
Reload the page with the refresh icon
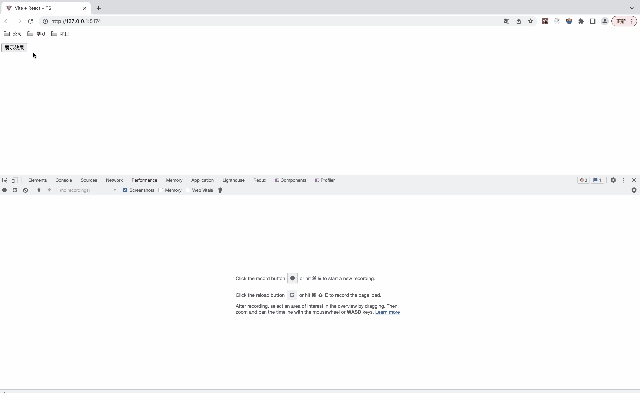(31, 21)
